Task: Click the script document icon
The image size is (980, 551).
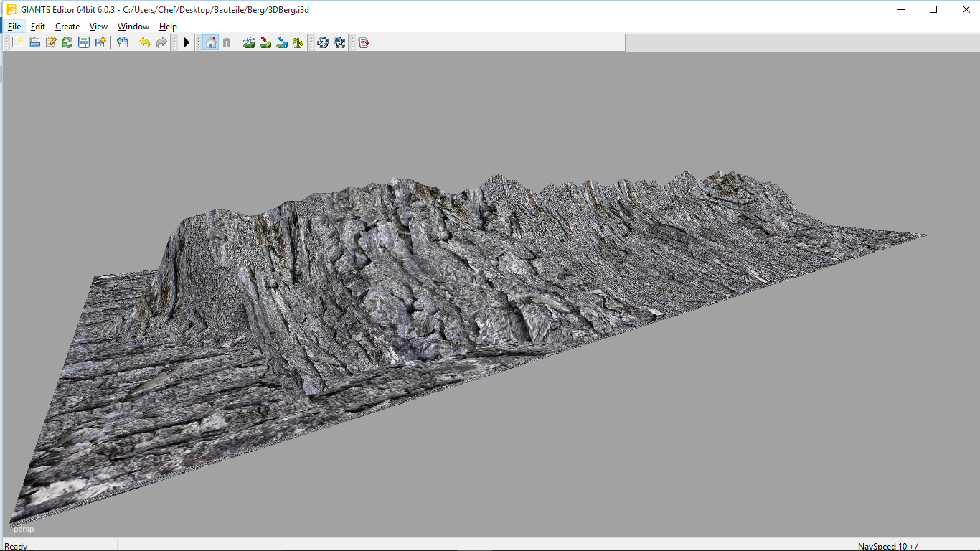Action: [x=364, y=42]
